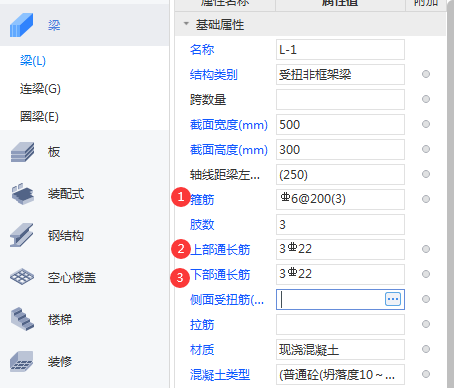454x388 pixels.
Task: Toggle the 附加 option for 侧面受扭筋
Action: pos(426,299)
